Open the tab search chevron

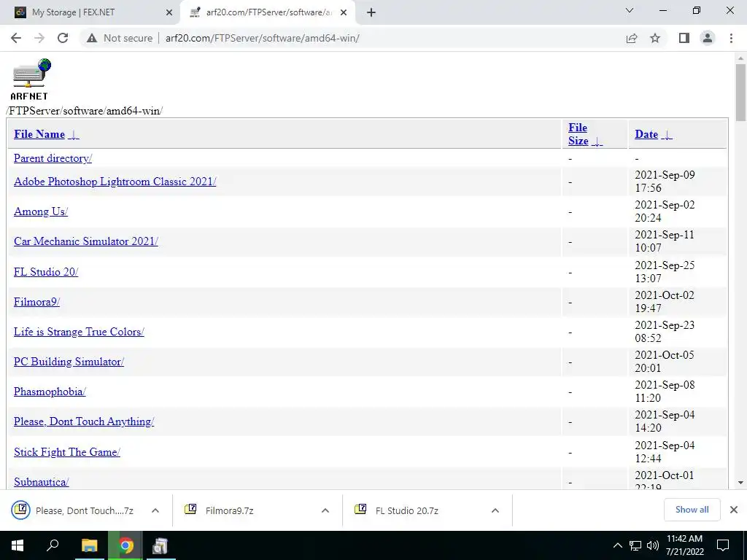click(630, 10)
